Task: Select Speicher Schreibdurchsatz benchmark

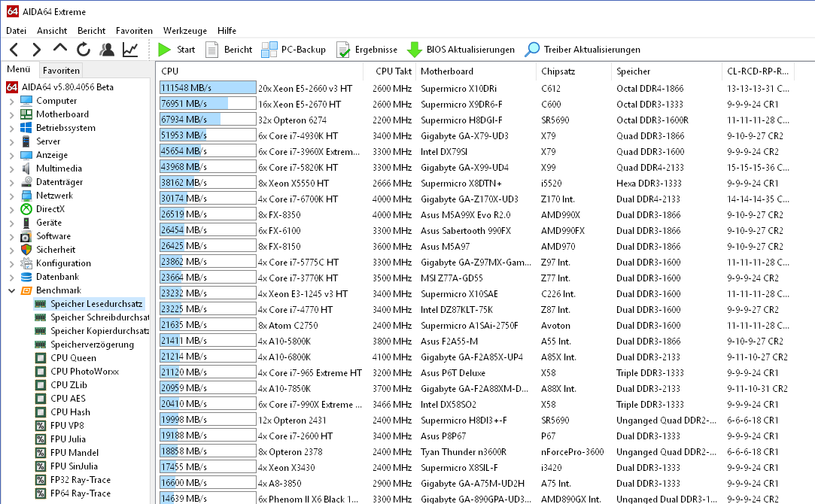Action: click(x=92, y=317)
